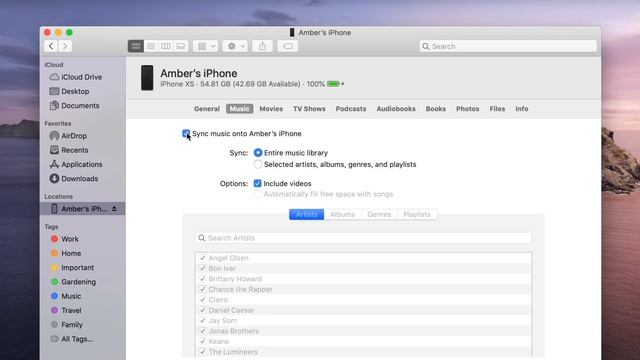Switch to gallery view in toolbar
The width and height of the screenshot is (640, 360).
coord(180,46)
